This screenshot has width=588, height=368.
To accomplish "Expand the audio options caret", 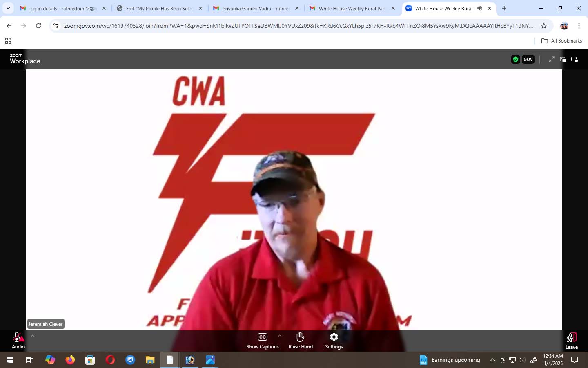I will tap(33, 336).
